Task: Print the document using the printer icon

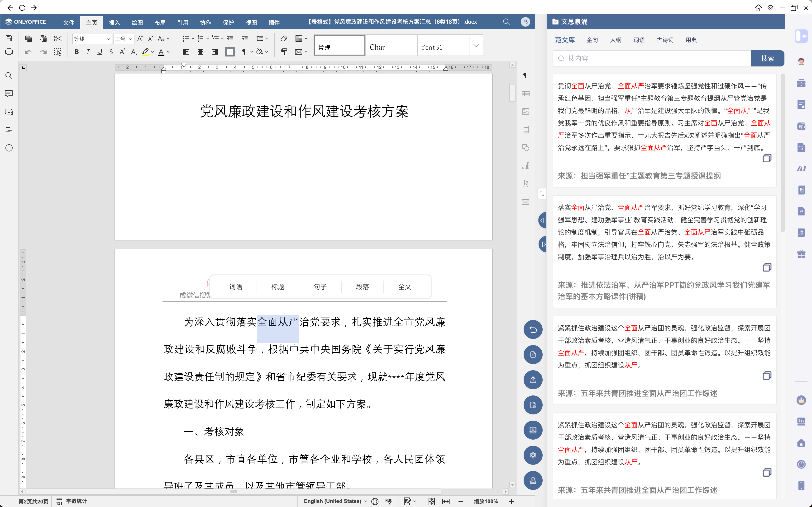Action: (9, 52)
